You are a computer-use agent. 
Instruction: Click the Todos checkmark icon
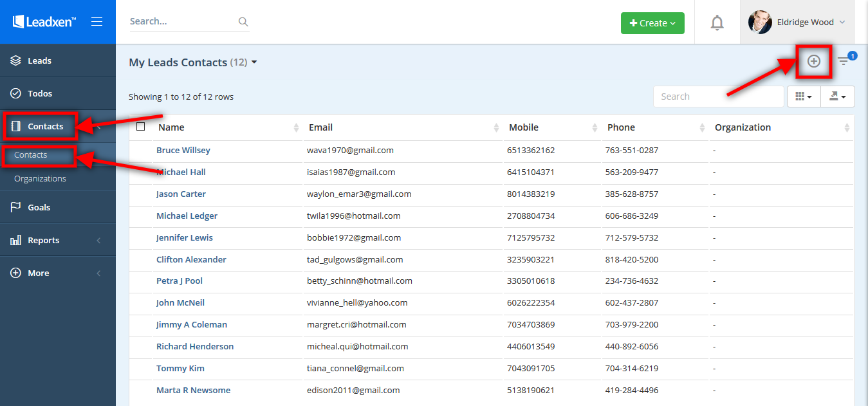coord(16,93)
